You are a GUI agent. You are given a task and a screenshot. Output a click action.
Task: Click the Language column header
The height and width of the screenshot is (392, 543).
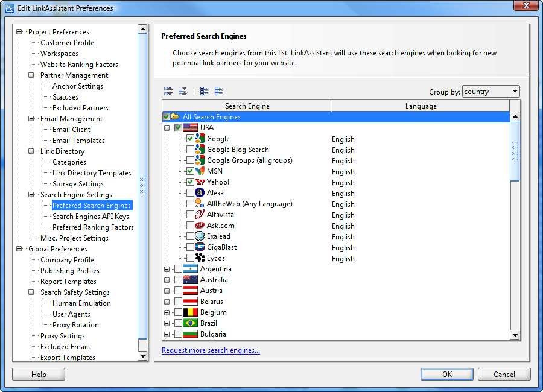[421, 106]
